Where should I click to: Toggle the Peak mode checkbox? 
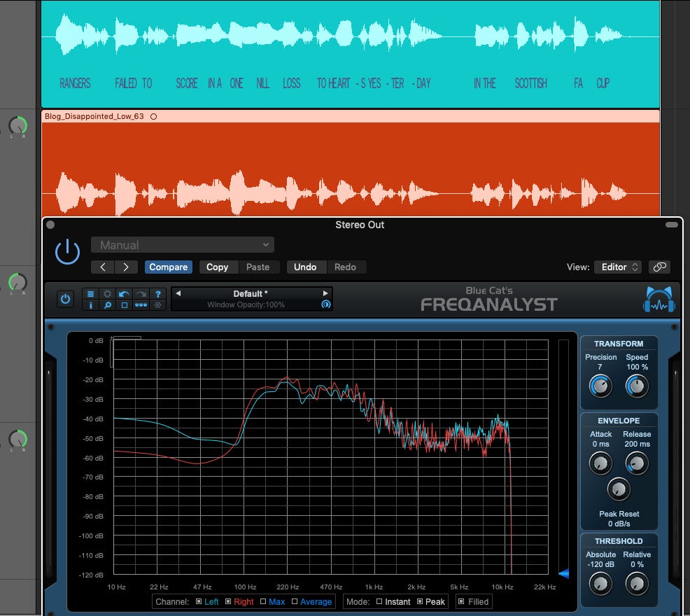(x=420, y=601)
